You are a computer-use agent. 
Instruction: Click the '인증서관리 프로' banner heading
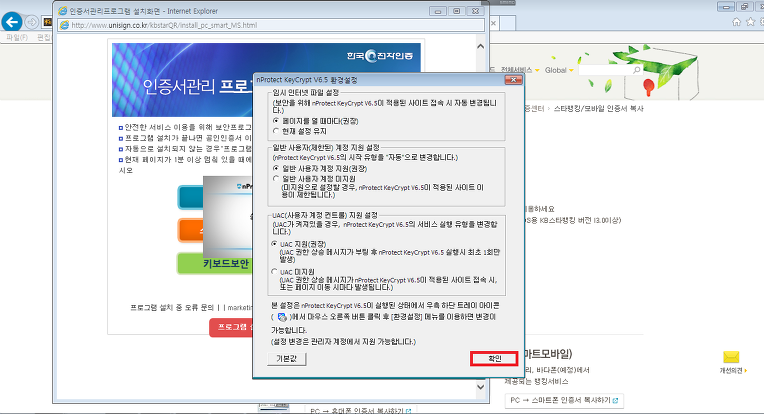[x=197, y=86]
